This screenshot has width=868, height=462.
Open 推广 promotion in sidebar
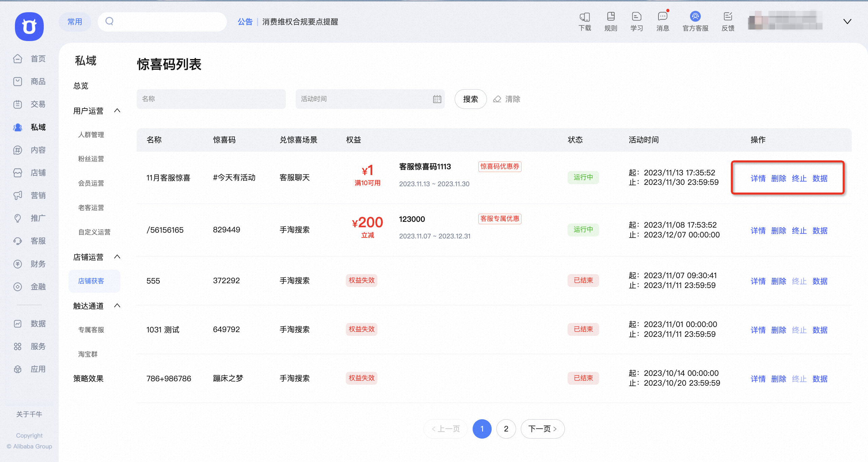29,218
